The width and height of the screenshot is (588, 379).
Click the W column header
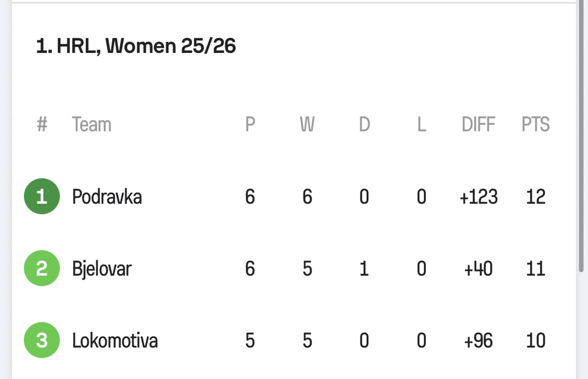[x=307, y=124]
